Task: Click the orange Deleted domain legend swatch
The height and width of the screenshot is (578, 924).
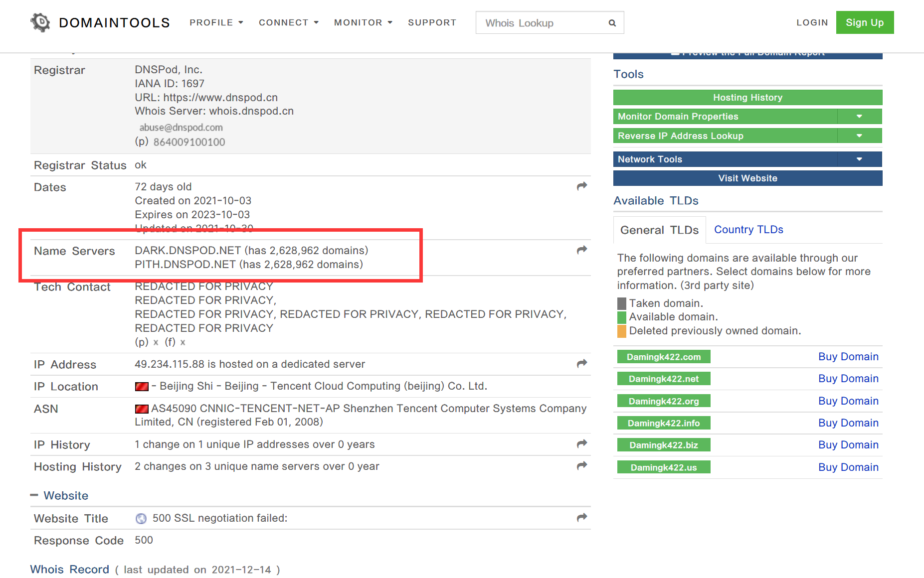Action: [621, 331]
